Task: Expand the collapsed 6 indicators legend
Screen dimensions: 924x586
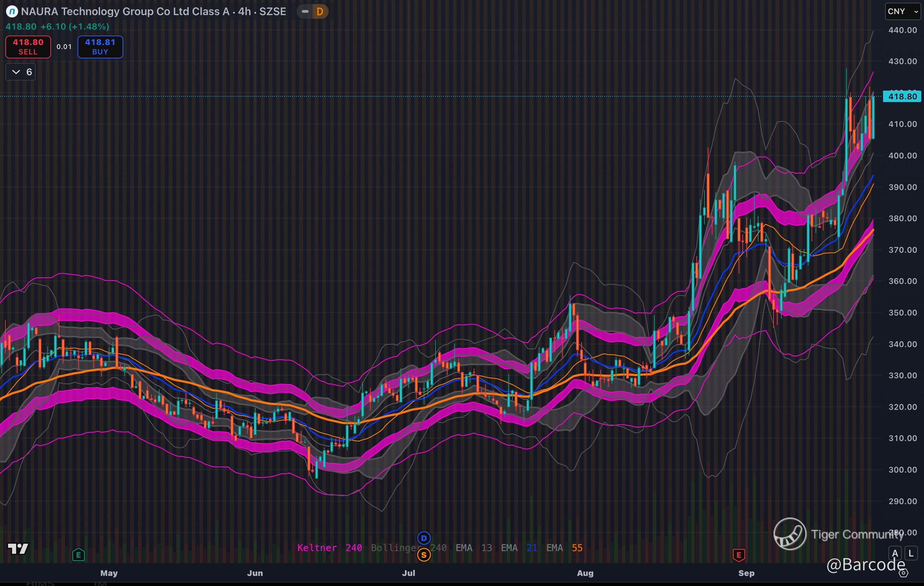Action: [21, 72]
